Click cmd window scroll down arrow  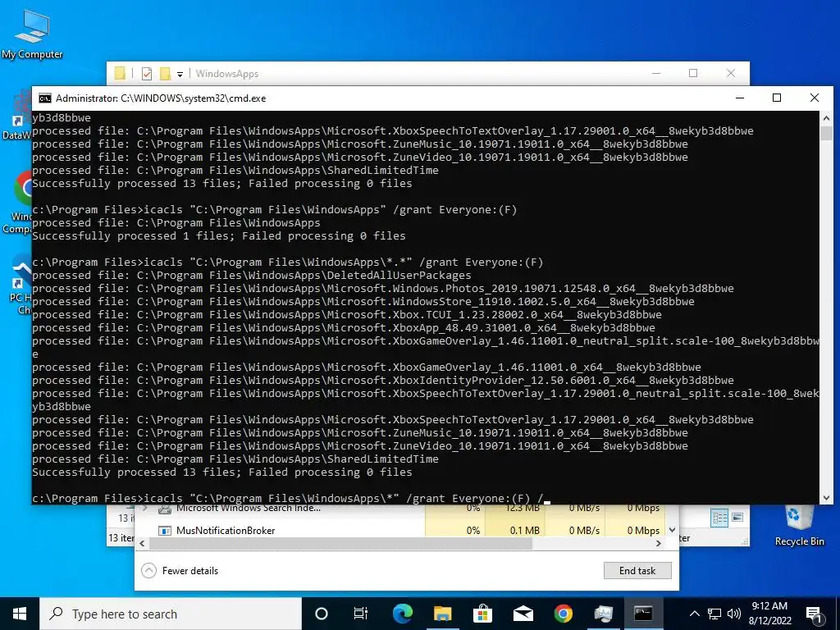[x=826, y=498]
